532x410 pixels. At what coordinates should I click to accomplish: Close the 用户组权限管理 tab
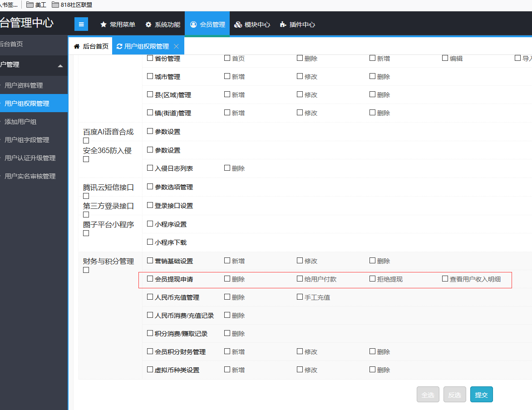click(176, 46)
